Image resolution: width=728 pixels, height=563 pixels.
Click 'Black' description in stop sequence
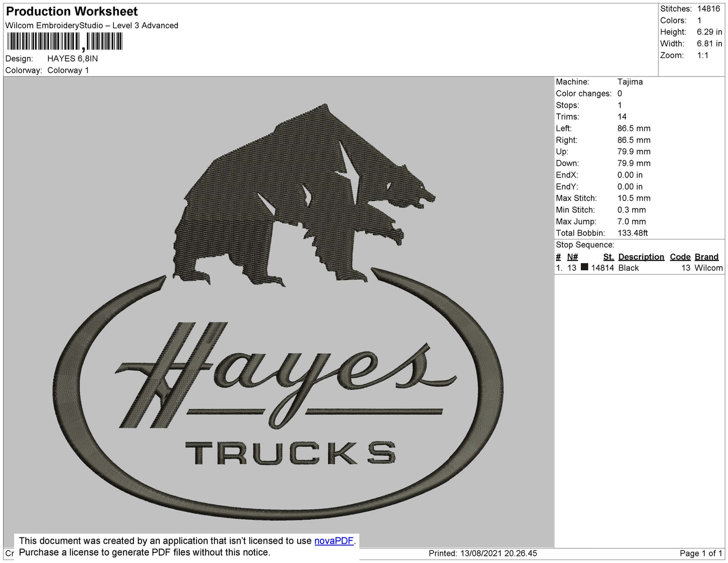point(628,268)
